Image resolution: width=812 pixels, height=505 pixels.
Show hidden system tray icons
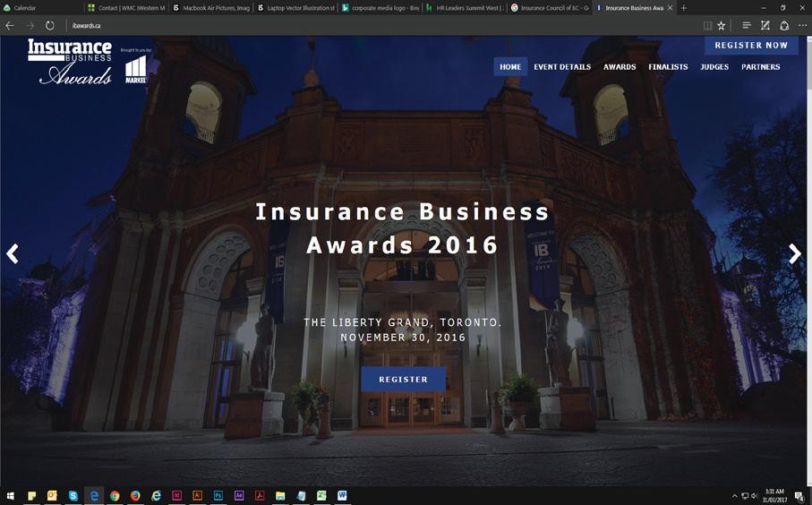tap(734, 496)
